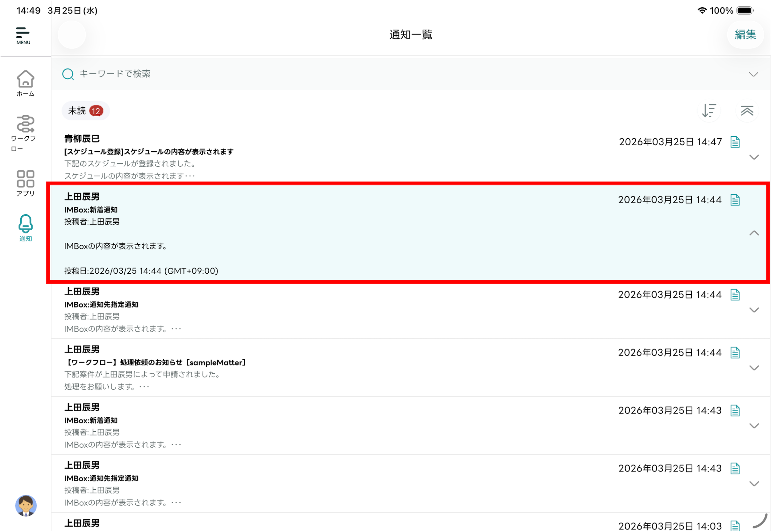Click document icon on highlighted IMBox:新着通知
The image size is (771, 532).
[735, 200]
